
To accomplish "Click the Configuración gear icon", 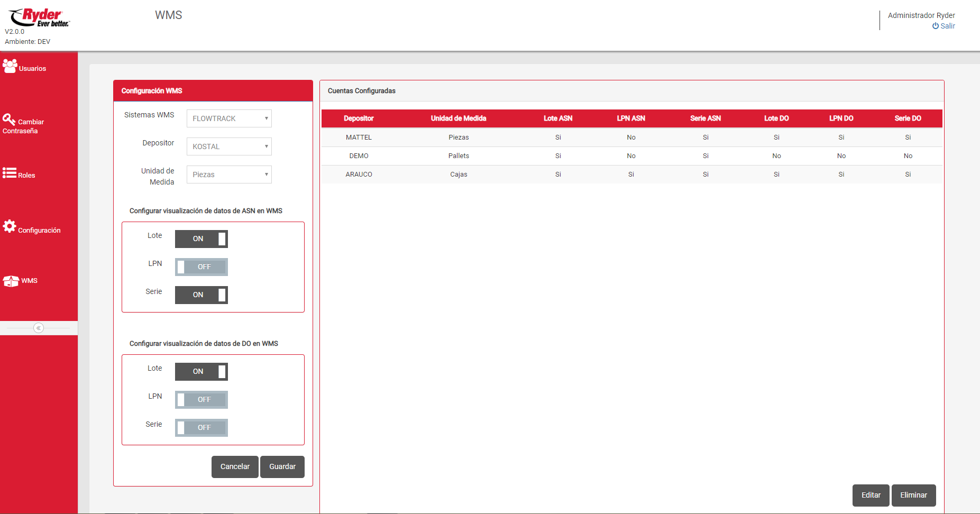I will pos(10,226).
